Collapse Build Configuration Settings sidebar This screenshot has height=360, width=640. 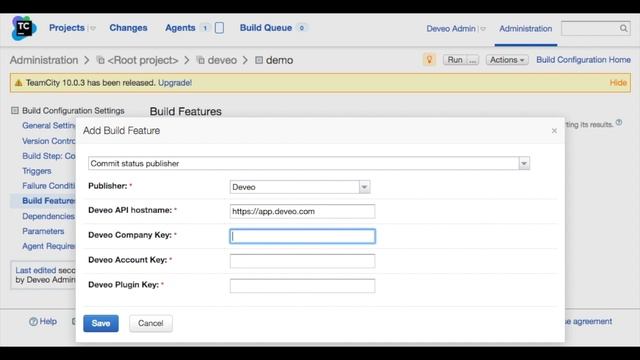(x=15, y=110)
